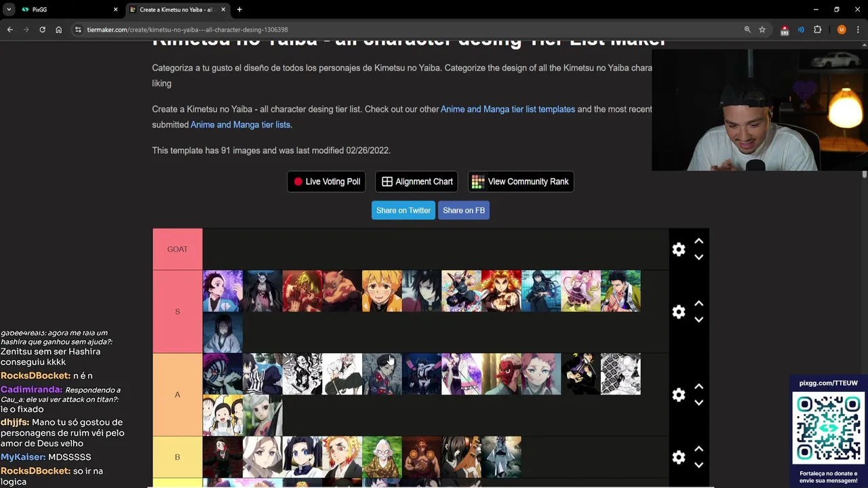Select green elderly character in B tier
868x488 pixels.
(x=382, y=456)
